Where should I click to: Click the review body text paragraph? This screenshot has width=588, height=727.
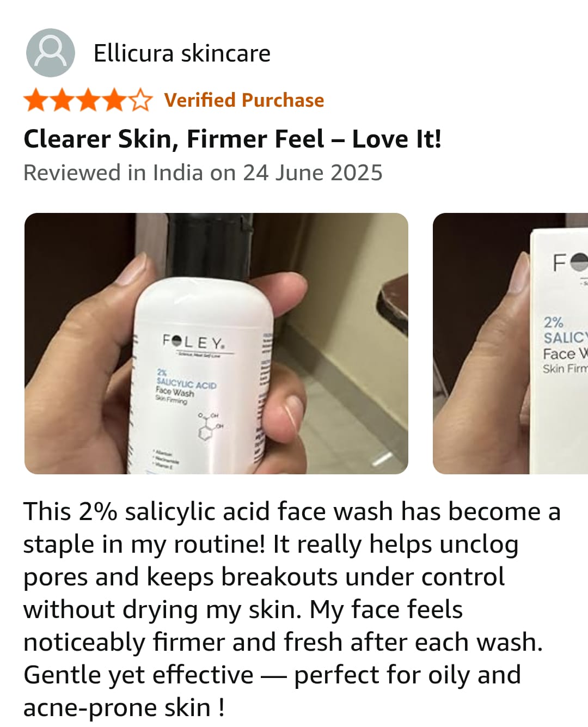[292, 609]
